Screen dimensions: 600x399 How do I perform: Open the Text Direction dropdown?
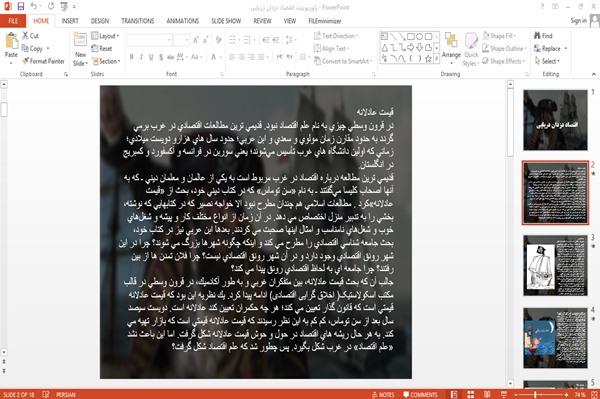(x=336, y=36)
